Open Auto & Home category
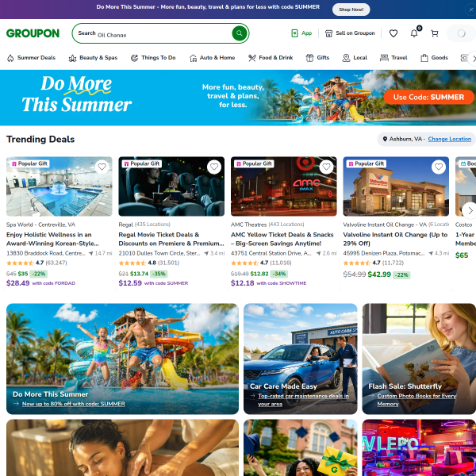Viewport: 476px width, 476px height. pos(212,58)
